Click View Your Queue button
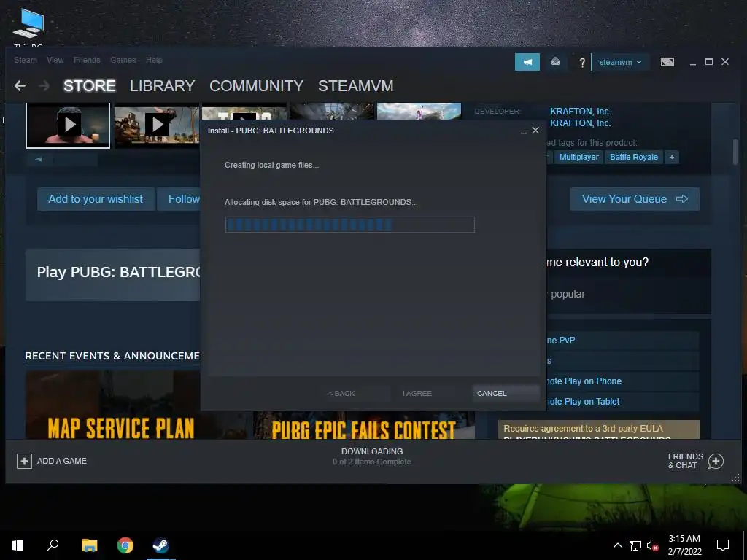This screenshot has height=560, width=747. [635, 199]
